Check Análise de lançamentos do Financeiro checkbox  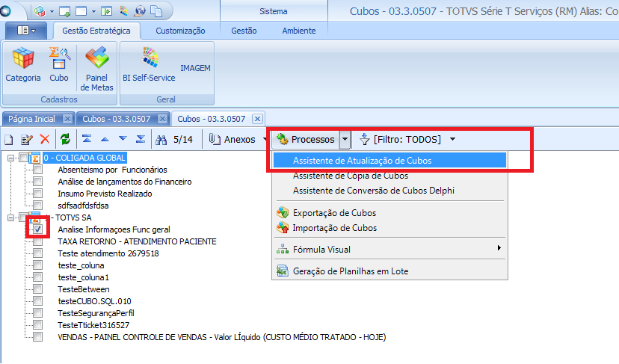[x=38, y=182]
